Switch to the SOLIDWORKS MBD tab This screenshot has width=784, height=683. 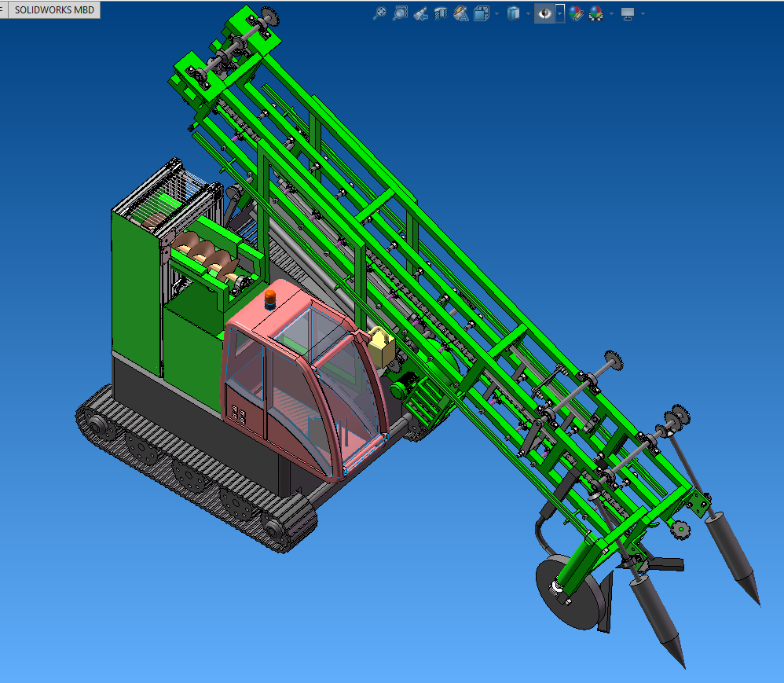click(53, 10)
